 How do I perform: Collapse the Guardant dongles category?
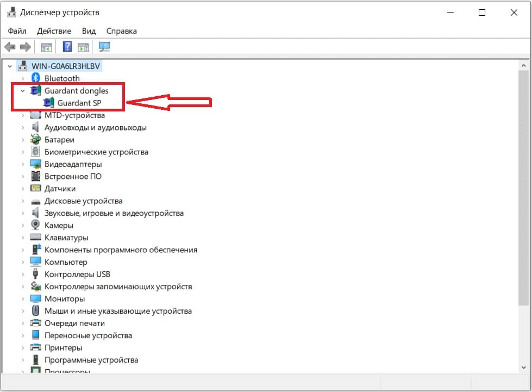[x=23, y=91]
